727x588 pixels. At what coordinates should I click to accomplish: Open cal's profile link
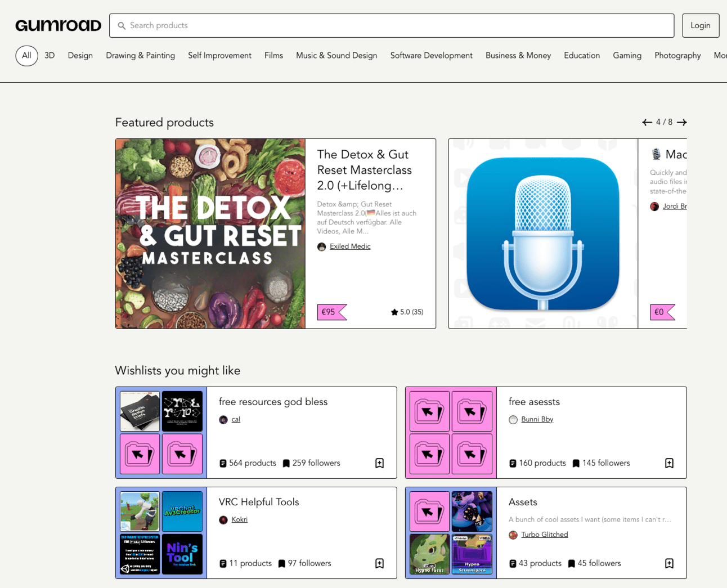(x=236, y=420)
